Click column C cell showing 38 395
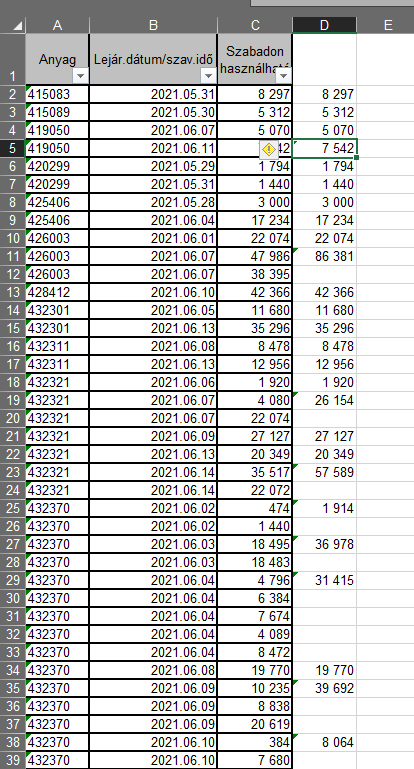The height and width of the screenshot is (769, 414). tap(255, 274)
